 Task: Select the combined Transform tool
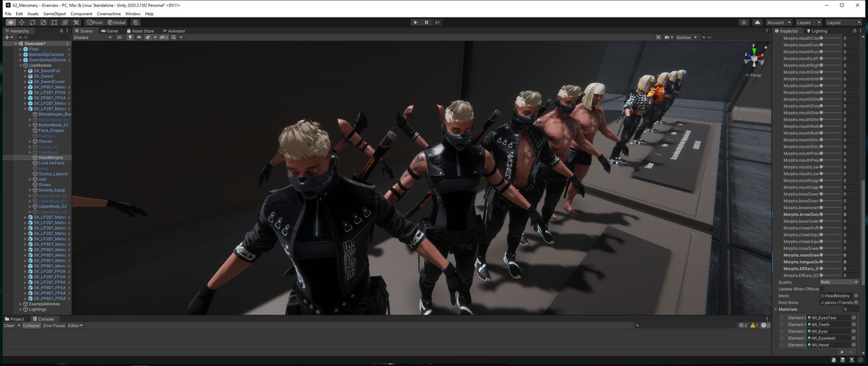coord(65,22)
